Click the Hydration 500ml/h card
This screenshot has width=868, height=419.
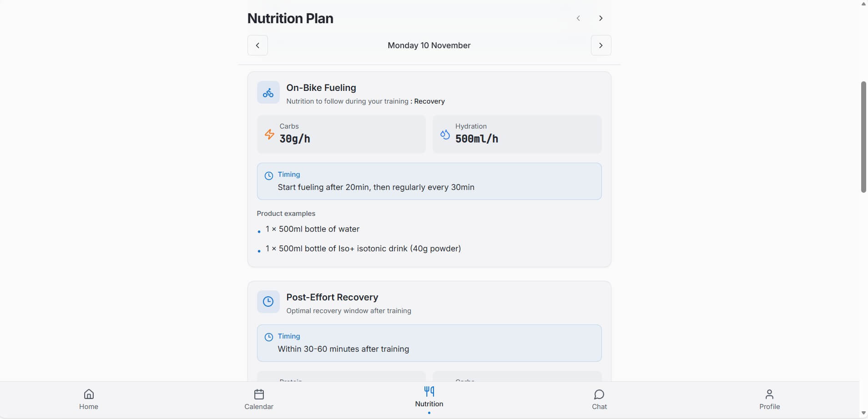pos(517,134)
